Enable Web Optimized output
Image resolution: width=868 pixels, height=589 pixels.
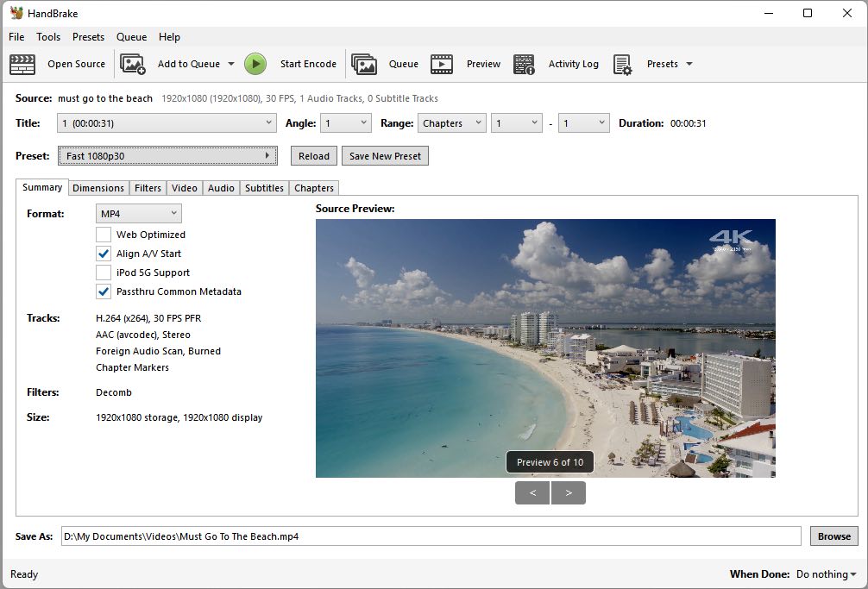(x=104, y=235)
